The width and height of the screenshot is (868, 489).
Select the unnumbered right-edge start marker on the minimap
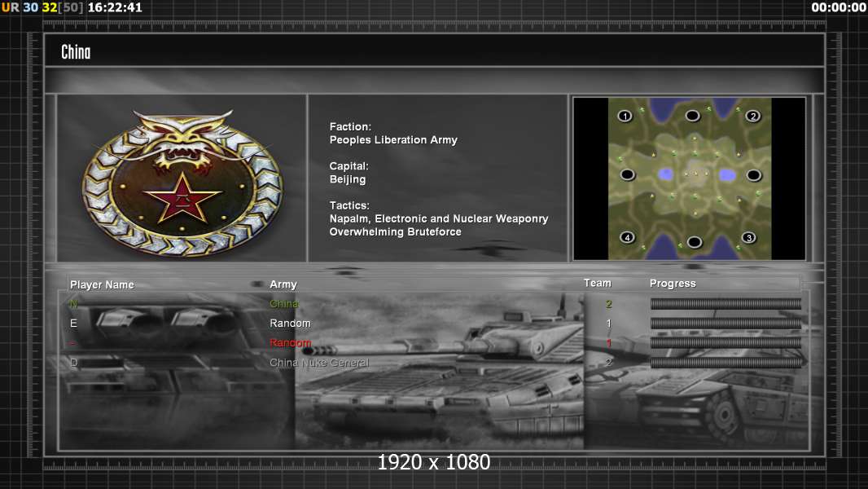click(x=753, y=175)
